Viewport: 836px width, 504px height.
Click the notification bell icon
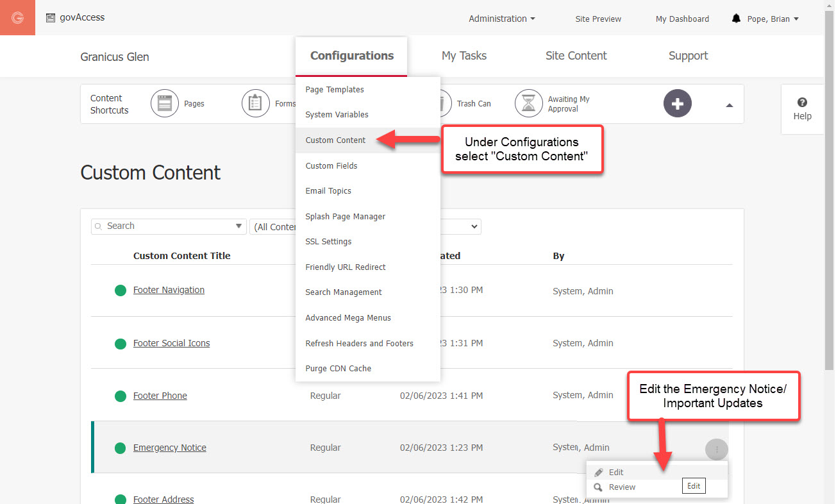[x=736, y=19]
